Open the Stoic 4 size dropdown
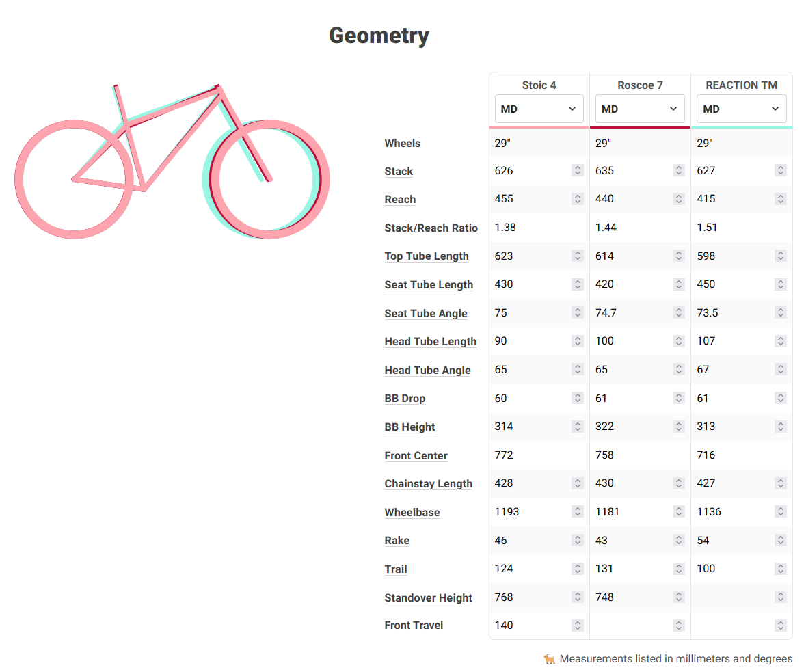Image resolution: width=806 pixels, height=672 pixels. [x=539, y=109]
